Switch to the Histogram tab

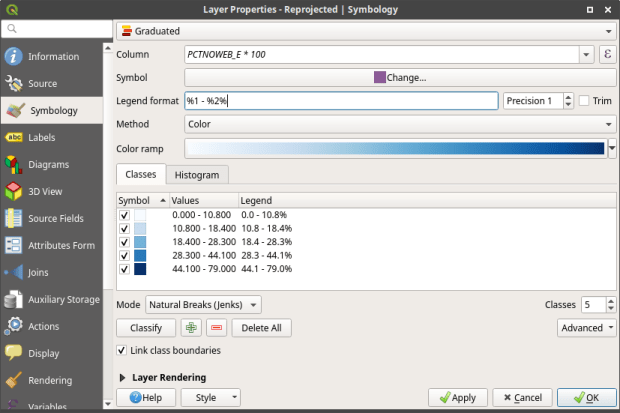[197, 175]
